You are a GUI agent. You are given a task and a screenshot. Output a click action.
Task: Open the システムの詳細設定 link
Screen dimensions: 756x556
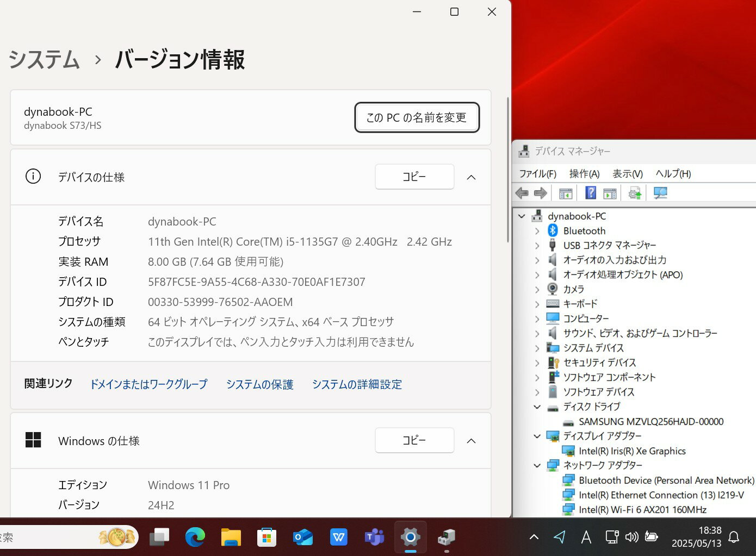pyautogui.click(x=357, y=384)
